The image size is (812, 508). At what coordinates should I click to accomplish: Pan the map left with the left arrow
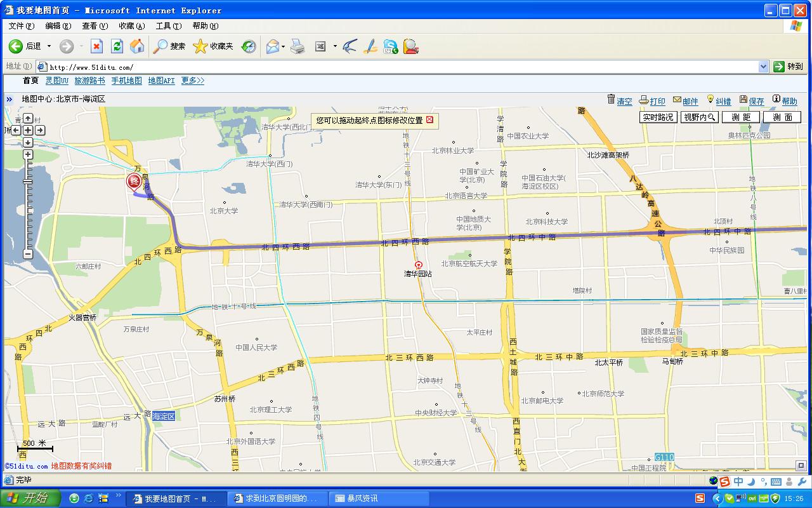pos(16,130)
